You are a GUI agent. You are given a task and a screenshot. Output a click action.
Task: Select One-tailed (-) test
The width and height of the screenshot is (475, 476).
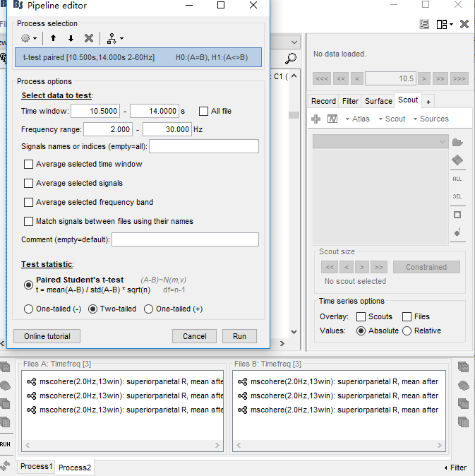[28, 309]
